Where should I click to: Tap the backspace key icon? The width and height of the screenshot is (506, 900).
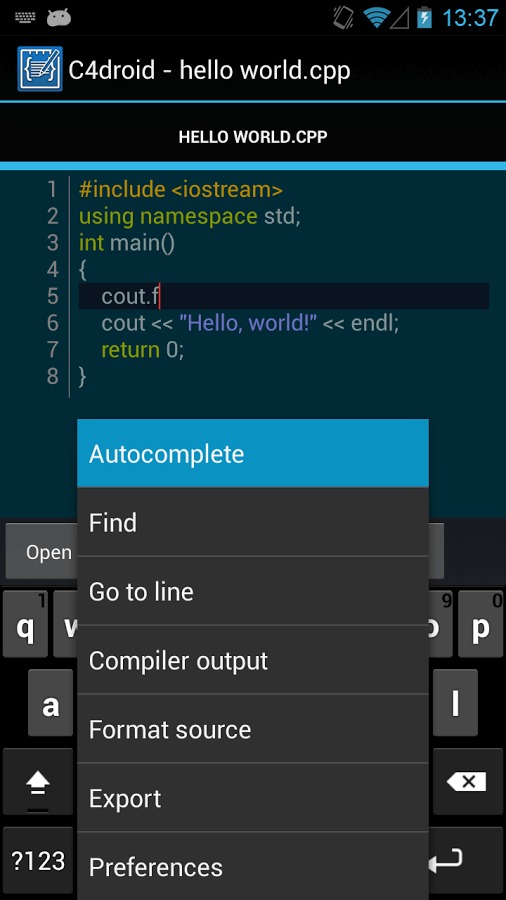pos(468,782)
